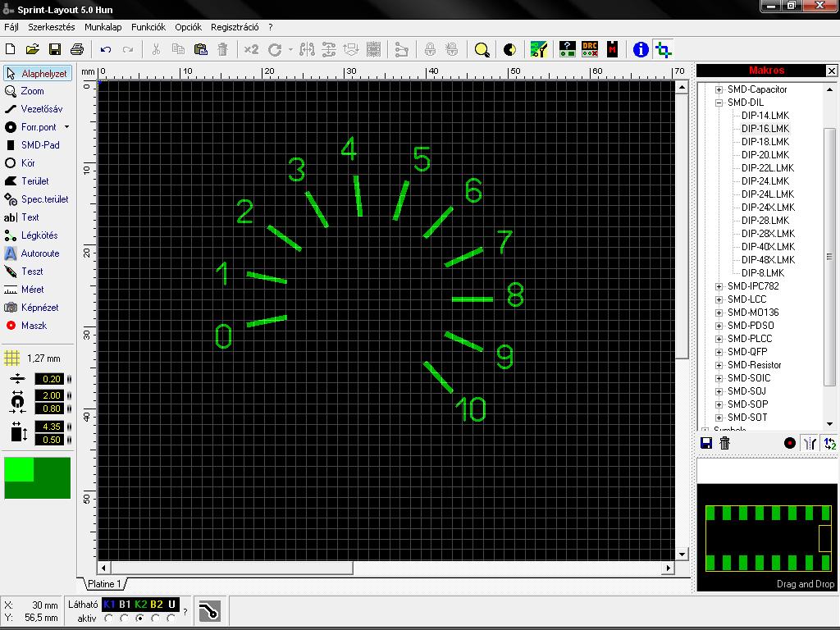Select the DIP-16.LMK macro
The width and height of the screenshot is (840, 630).
(765, 129)
